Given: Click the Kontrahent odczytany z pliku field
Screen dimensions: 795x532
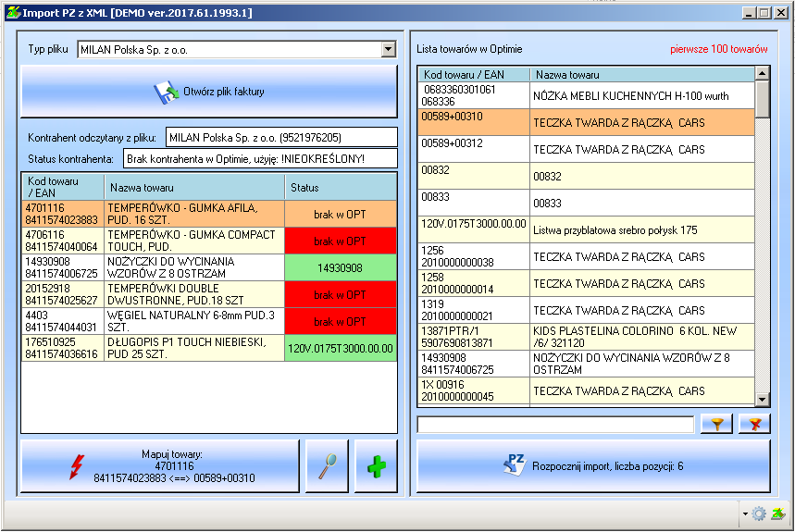Looking at the screenshot, I should click(281, 137).
